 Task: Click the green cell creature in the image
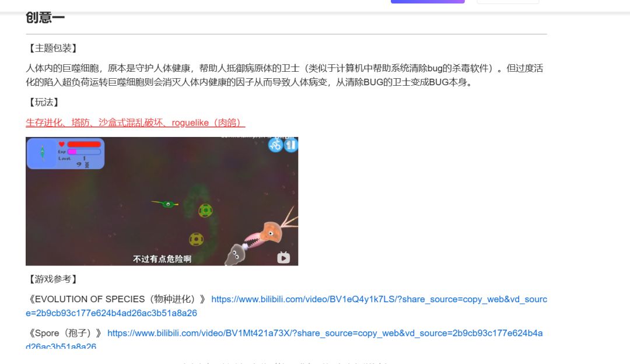tap(166, 204)
